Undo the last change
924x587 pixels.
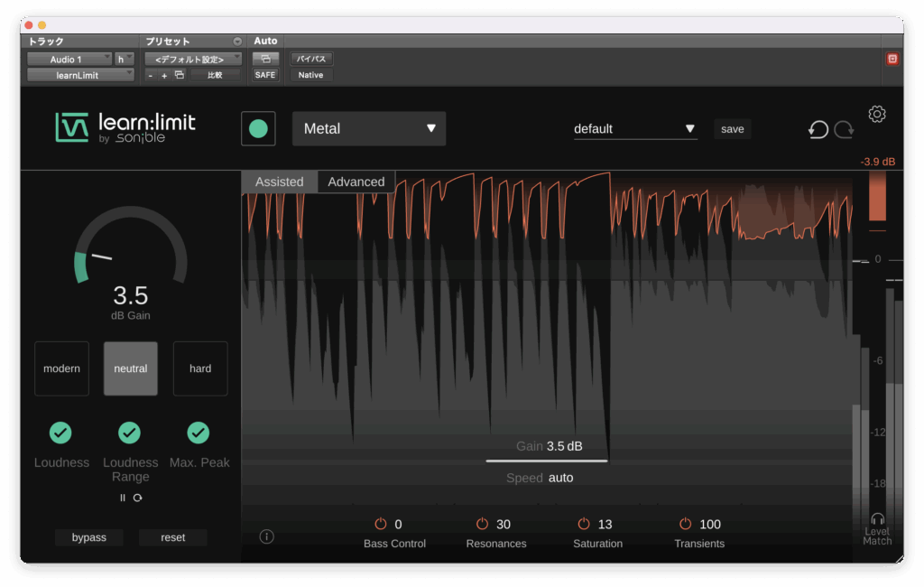click(818, 129)
